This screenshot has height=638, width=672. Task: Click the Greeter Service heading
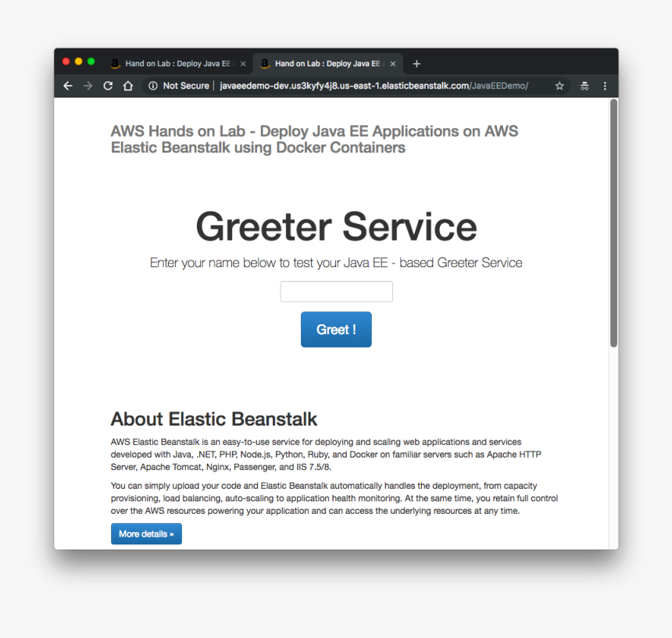tap(337, 226)
